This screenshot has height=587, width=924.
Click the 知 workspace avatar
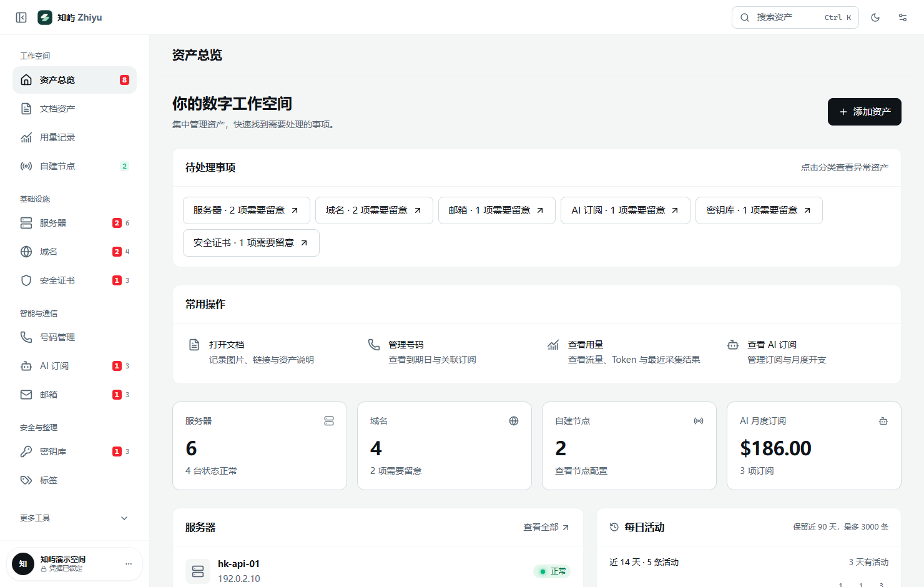23,564
